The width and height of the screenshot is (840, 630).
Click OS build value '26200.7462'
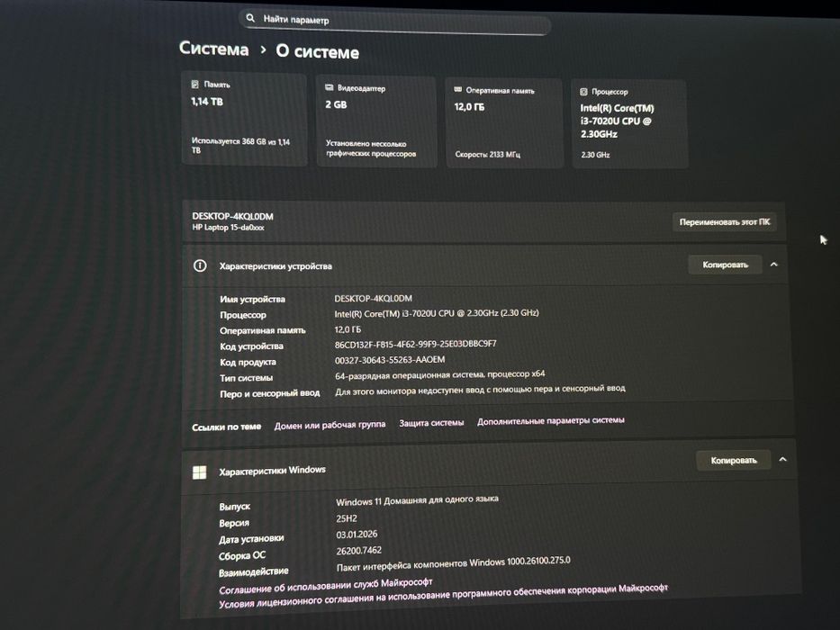point(358,550)
